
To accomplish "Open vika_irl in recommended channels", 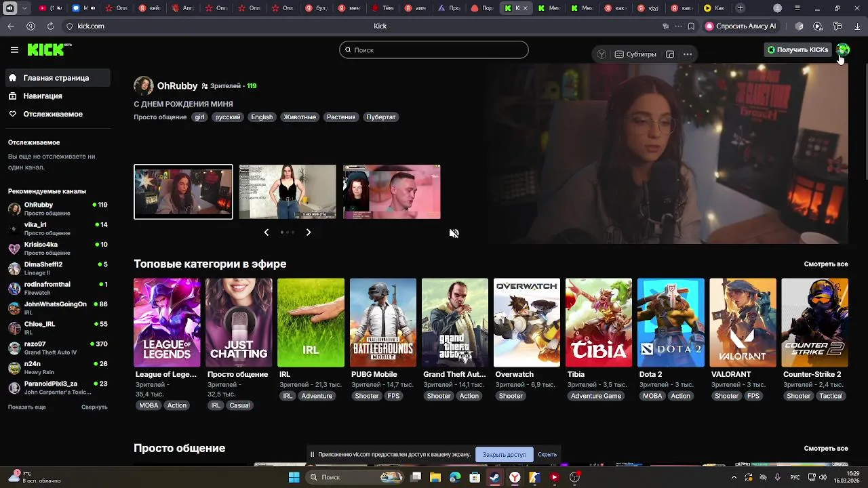I will pos(58,228).
